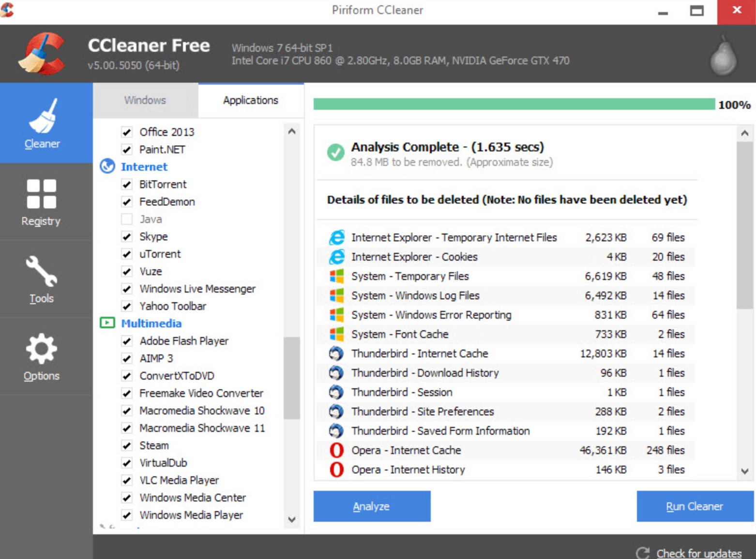Click the Multimedia category play icon

(x=107, y=323)
